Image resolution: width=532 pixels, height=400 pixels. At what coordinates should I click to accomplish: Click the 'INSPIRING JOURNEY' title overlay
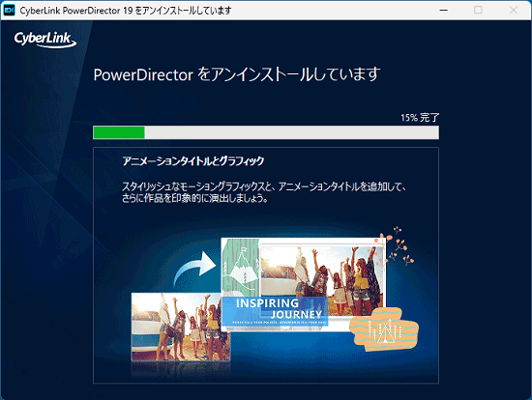click(x=275, y=311)
